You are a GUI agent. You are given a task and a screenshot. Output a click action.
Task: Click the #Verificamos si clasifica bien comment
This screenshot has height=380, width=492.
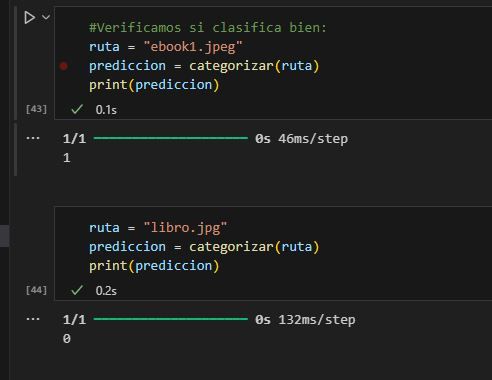tap(208, 28)
